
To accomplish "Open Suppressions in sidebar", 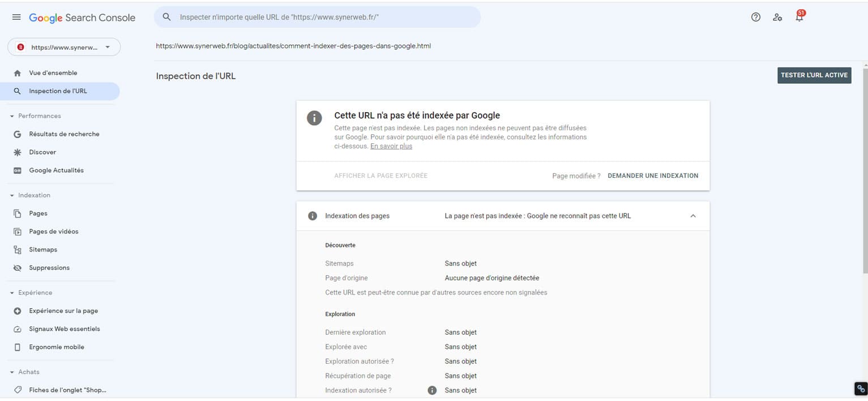I will click(60, 268).
